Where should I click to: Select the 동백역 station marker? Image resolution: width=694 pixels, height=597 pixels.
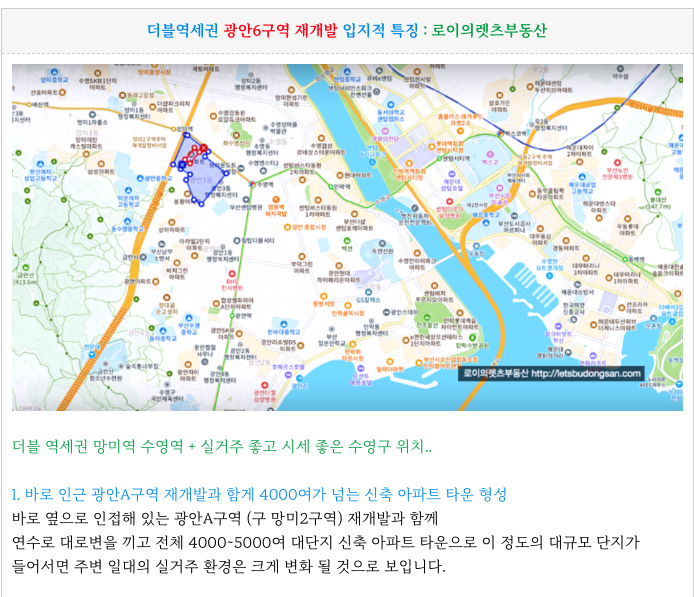pos(625,259)
